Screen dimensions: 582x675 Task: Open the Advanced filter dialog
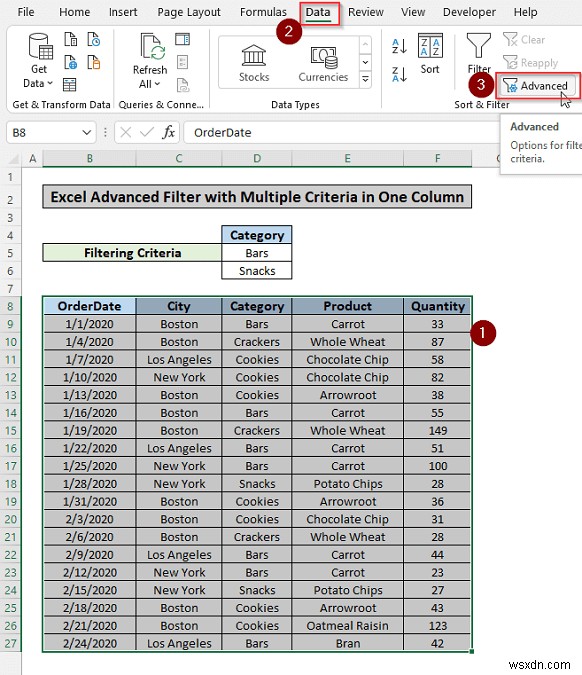point(536,86)
